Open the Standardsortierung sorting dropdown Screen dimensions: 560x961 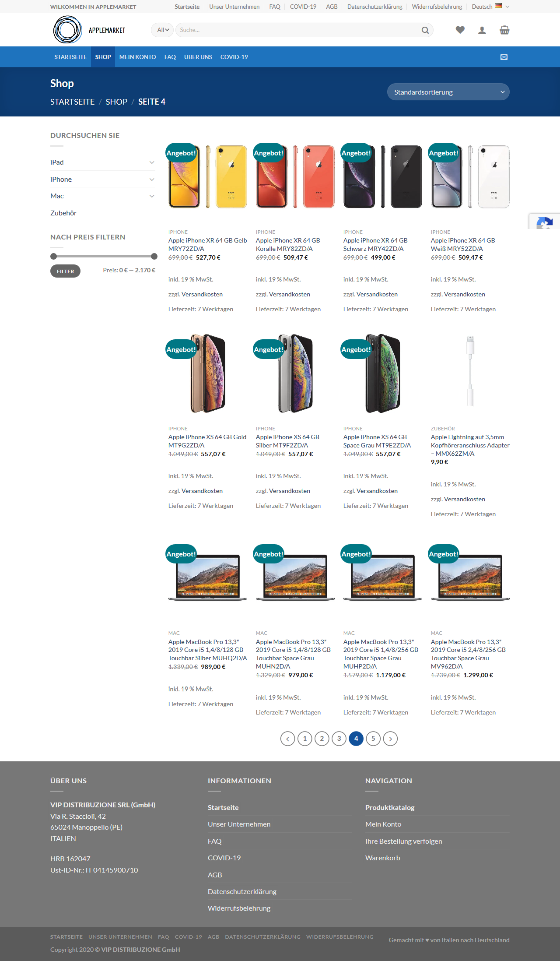448,92
